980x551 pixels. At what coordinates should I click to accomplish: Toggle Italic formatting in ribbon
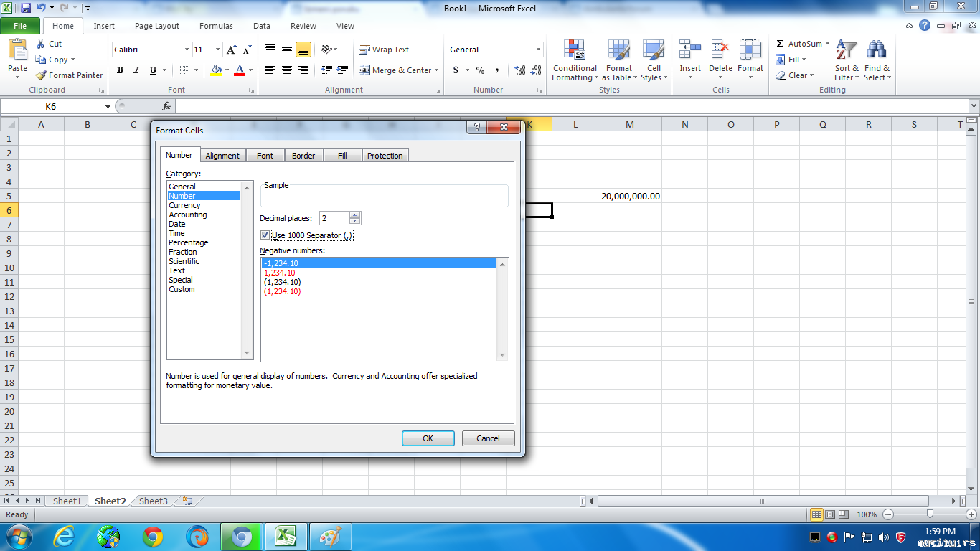[x=136, y=70]
